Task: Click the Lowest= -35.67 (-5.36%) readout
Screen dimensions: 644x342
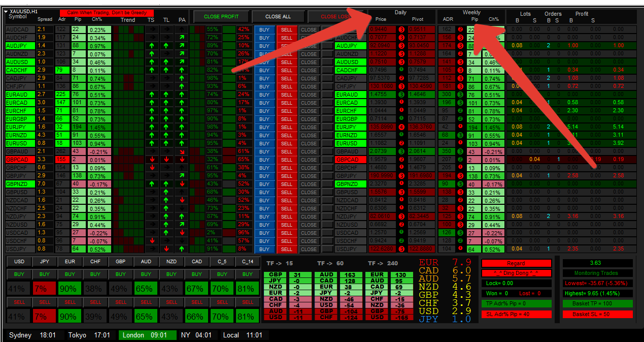Action: (597, 284)
